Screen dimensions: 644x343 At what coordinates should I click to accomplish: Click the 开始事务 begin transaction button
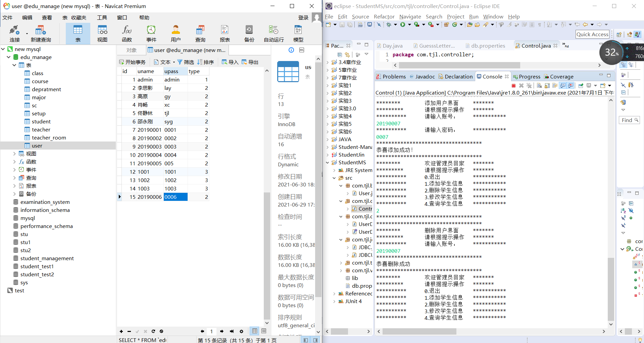[x=132, y=62]
